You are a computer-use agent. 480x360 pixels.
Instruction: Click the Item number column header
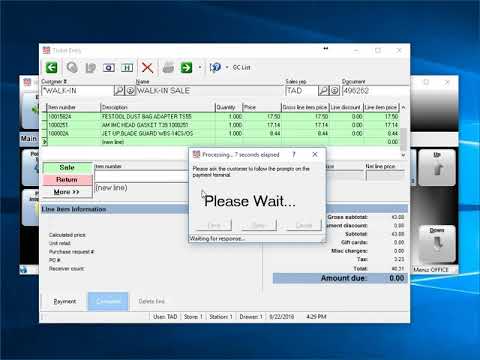tap(73, 107)
